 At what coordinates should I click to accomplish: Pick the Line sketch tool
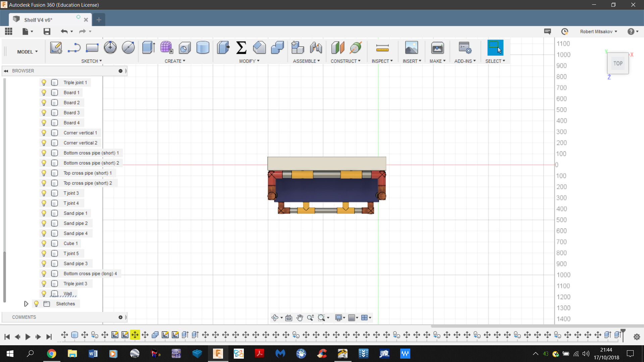pyautogui.click(x=74, y=48)
